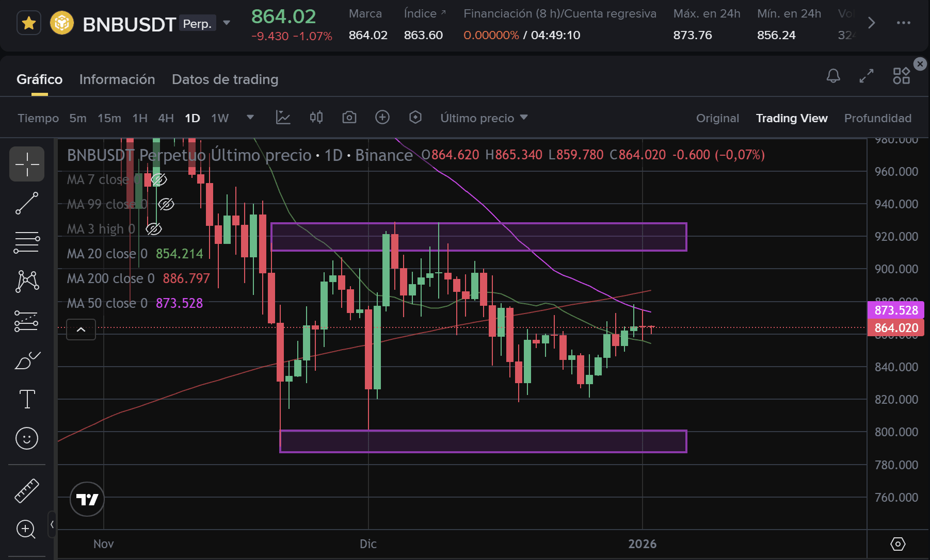Click the BNB coin logo icon
Screen dimensions: 930x560
click(x=62, y=23)
